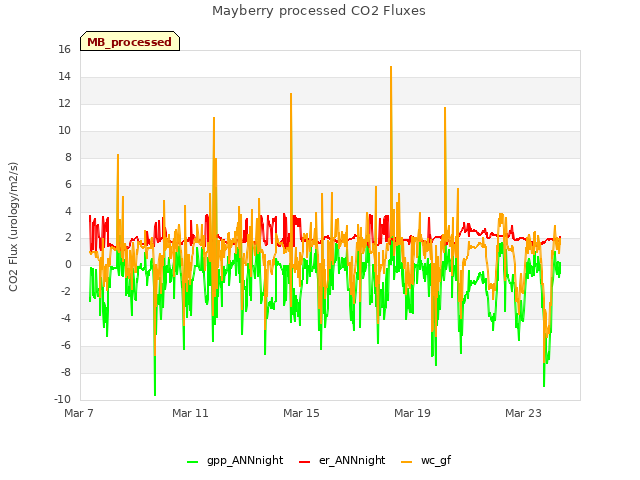Screen dimensions: 640x480
Task: Click the y-axis title CO2 Flux
Action: click(13, 227)
